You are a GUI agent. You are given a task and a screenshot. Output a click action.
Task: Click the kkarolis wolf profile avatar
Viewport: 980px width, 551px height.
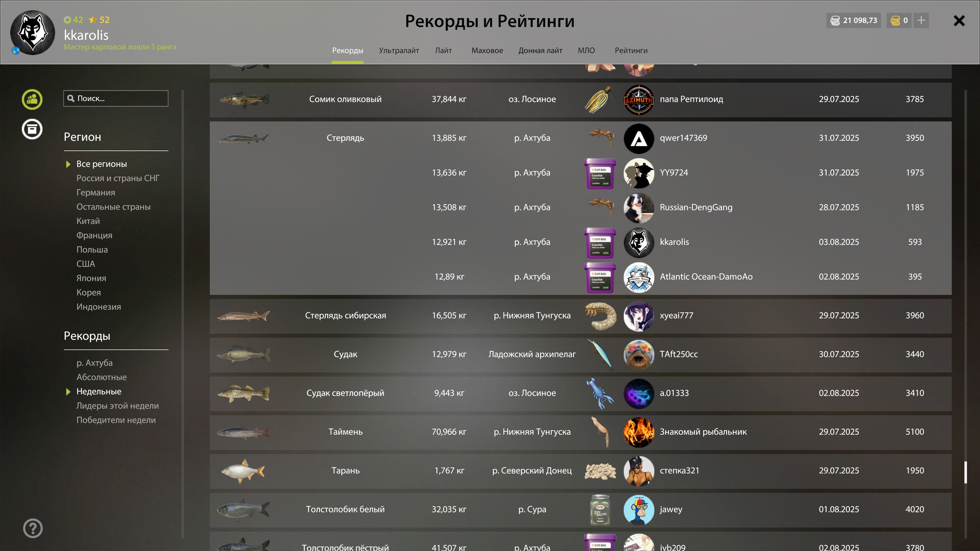pos(33,33)
